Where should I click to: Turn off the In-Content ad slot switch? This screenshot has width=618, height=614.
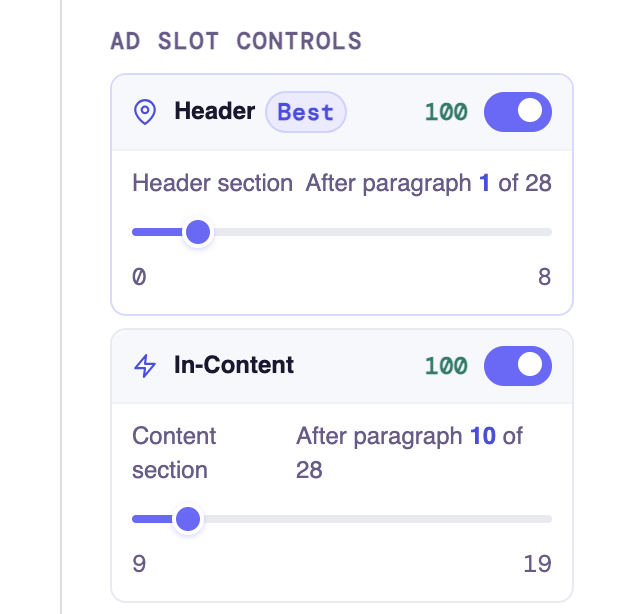[x=518, y=366]
